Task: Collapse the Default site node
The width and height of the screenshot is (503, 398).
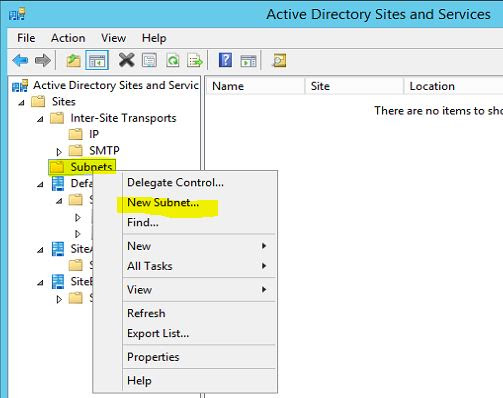Action: [x=40, y=184]
